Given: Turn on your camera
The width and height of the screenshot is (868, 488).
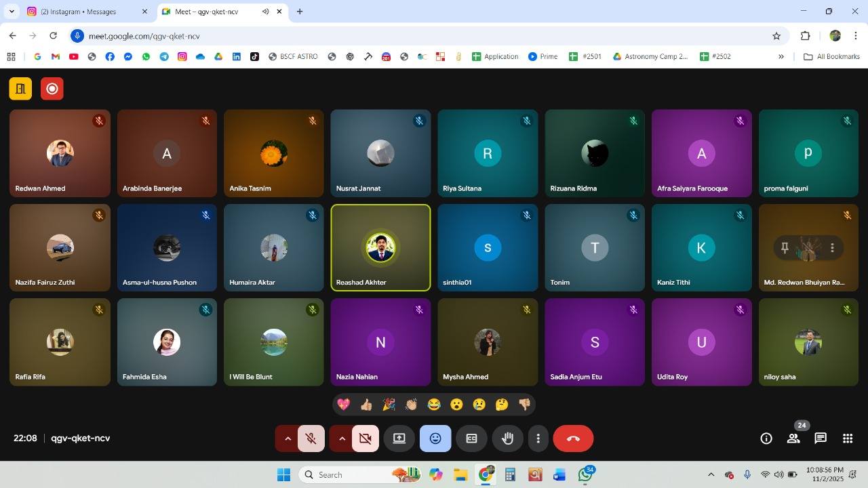Looking at the screenshot, I should (x=365, y=439).
